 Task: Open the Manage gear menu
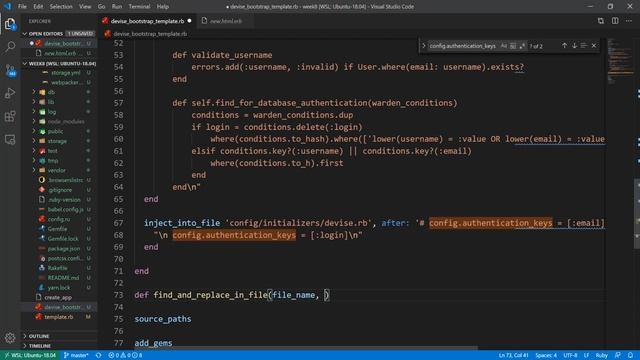pos(10,338)
